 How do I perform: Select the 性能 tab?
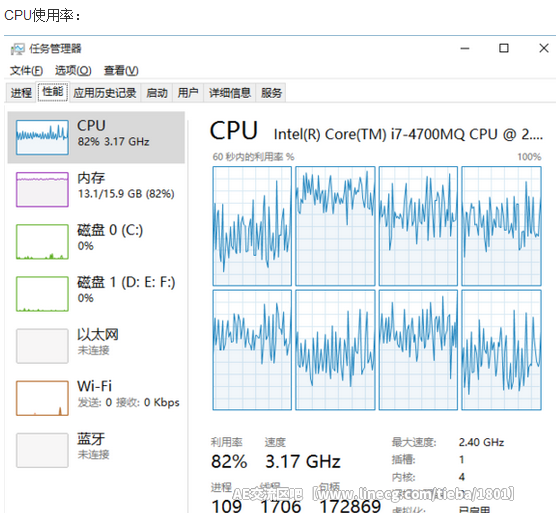(x=53, y=91)
